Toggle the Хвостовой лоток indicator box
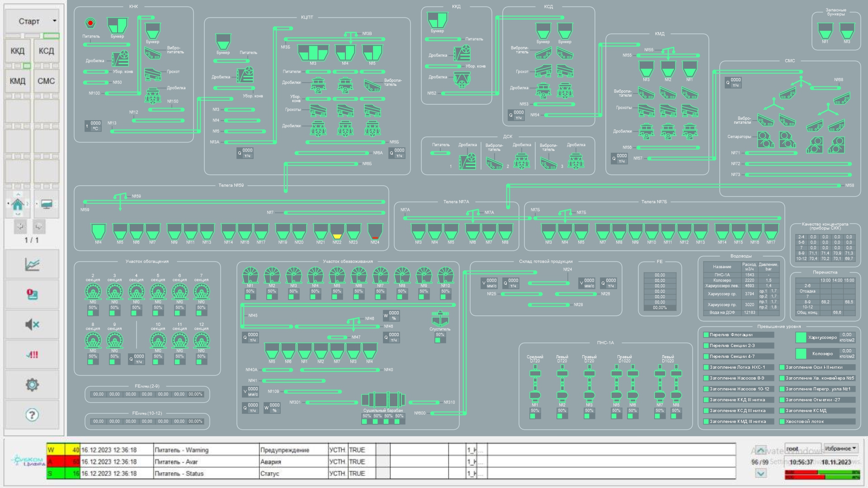Viewport: 868px width, 488px height. (x=782, y=422)
